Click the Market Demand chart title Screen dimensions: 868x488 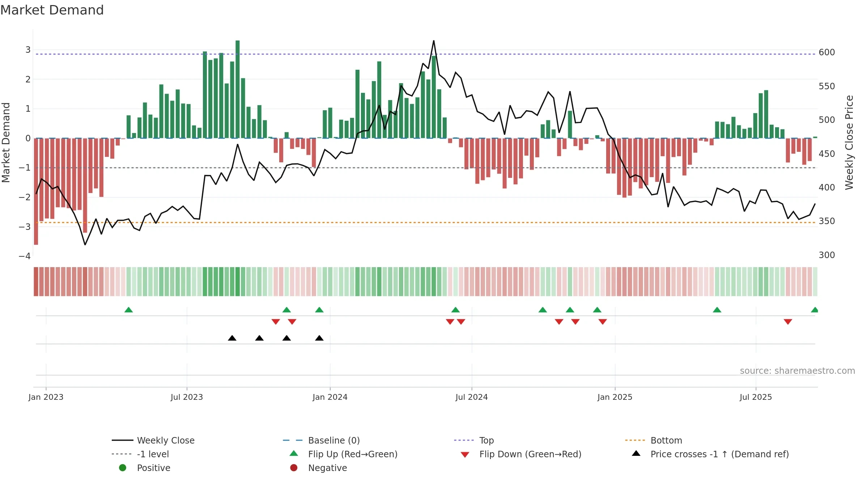52,10
